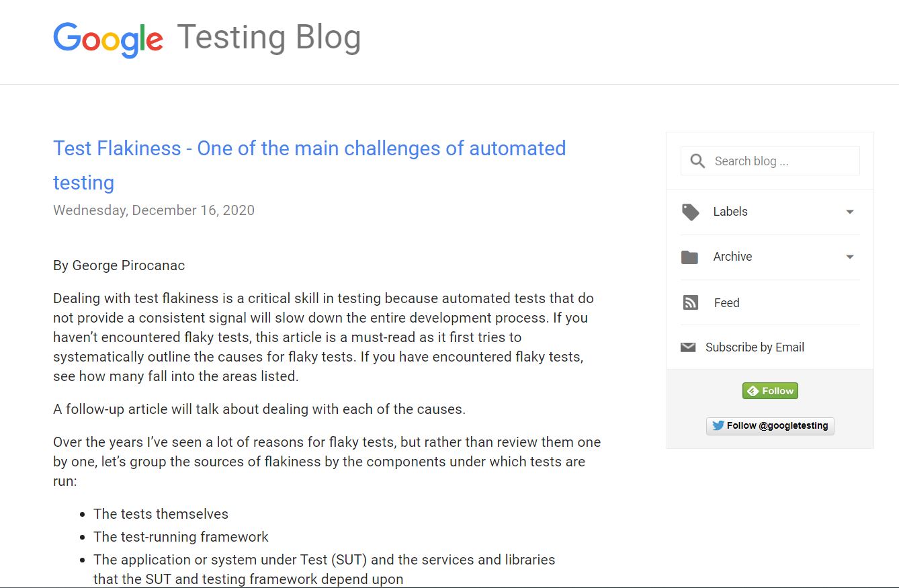Open the RSS Feed icon
Image resolution: width=899 pixels, height=588 pixels.
click(690, 302)
